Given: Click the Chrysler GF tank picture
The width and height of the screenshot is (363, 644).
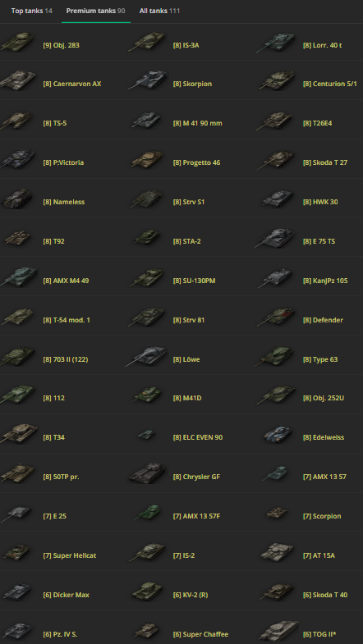Looking at the screenshot, I should 147,473.
